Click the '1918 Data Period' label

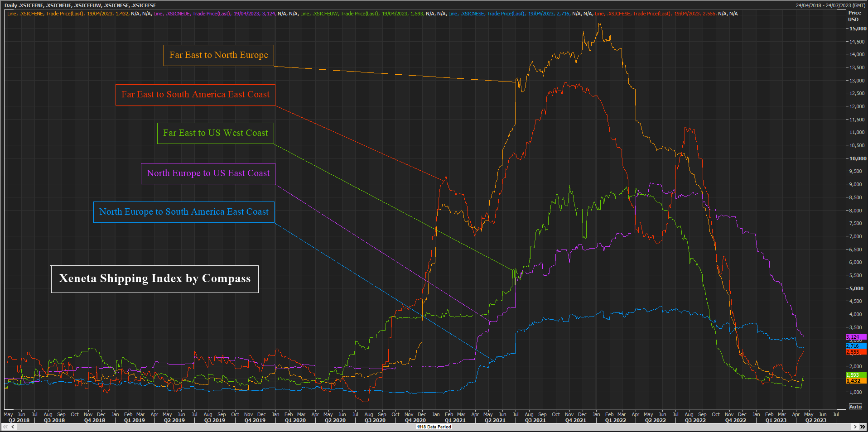[434, 427]
